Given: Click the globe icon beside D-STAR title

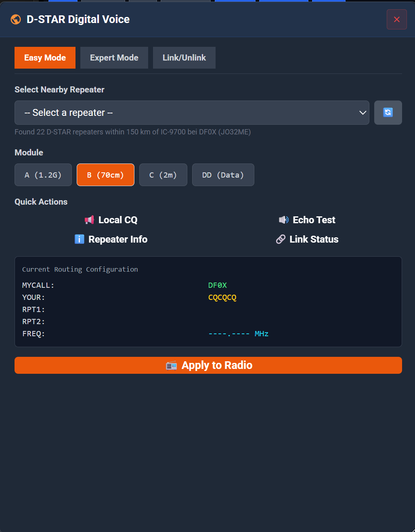Looking at the screenshot, I should (x=15, y=19).
